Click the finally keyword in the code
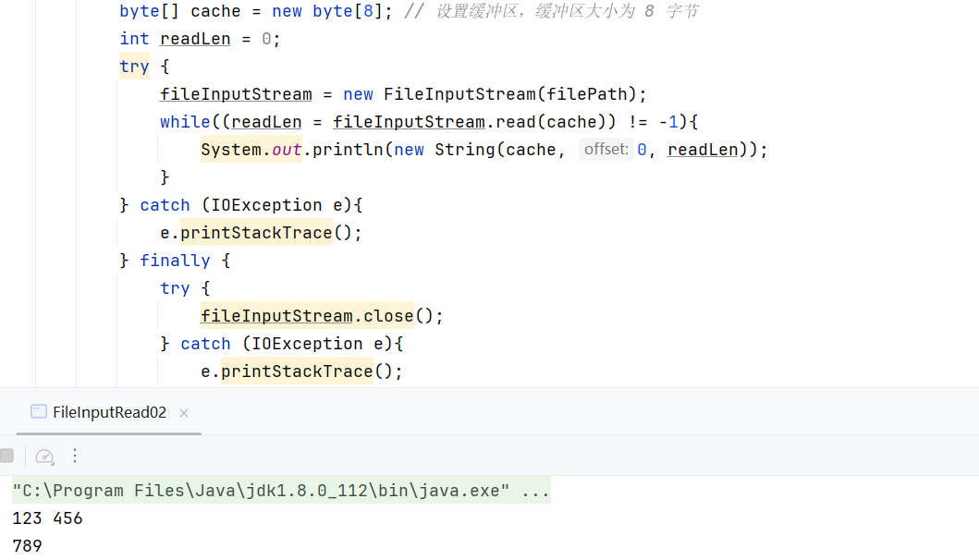 (x=175, y=260)
